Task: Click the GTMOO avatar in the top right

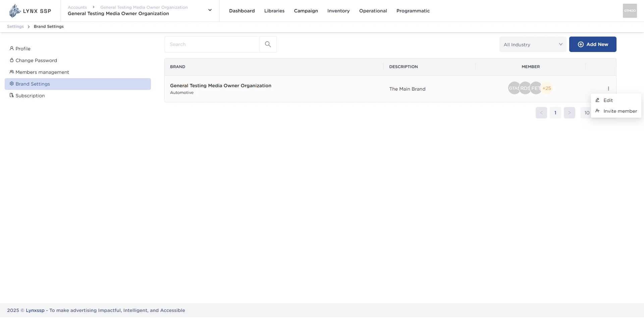Action: click(630, 10)
